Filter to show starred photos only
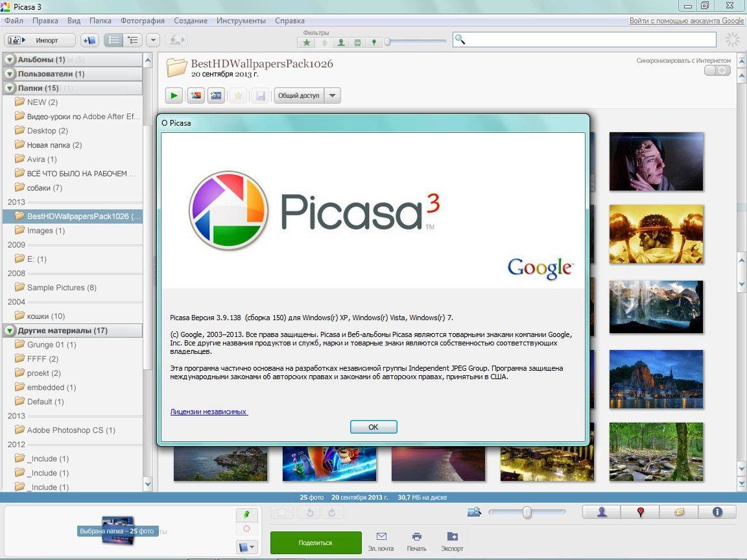The height and width of the screenshot is (560, 747). pos(307,42)
